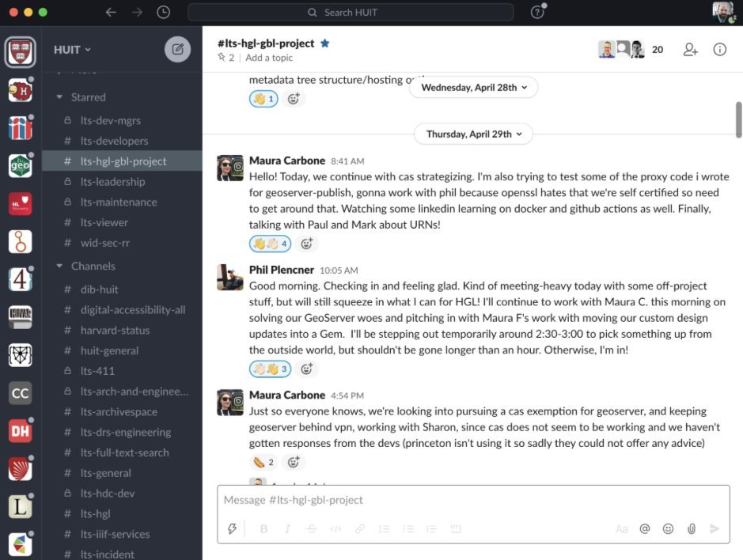Viewport: 743px width, 560px height.
Task: Switch to the HUIT Harvard shield workspace
Action: [20, 51]
